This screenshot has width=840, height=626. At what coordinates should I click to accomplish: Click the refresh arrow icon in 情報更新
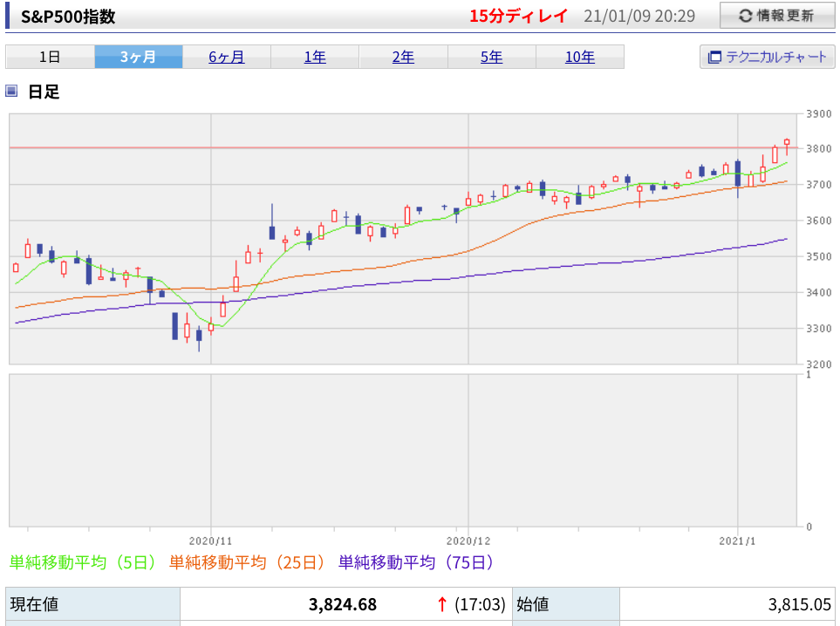pos(745,16)
